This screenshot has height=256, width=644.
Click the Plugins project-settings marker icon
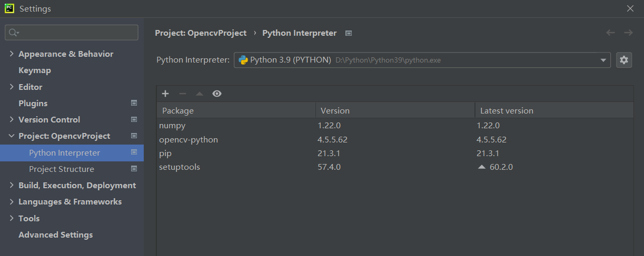tap(134, 103)
